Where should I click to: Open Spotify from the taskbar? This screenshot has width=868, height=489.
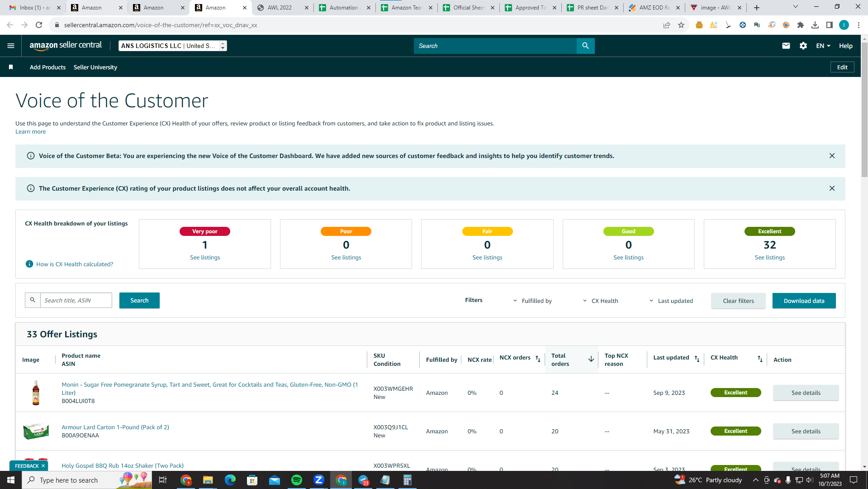[x=297, y=480]
